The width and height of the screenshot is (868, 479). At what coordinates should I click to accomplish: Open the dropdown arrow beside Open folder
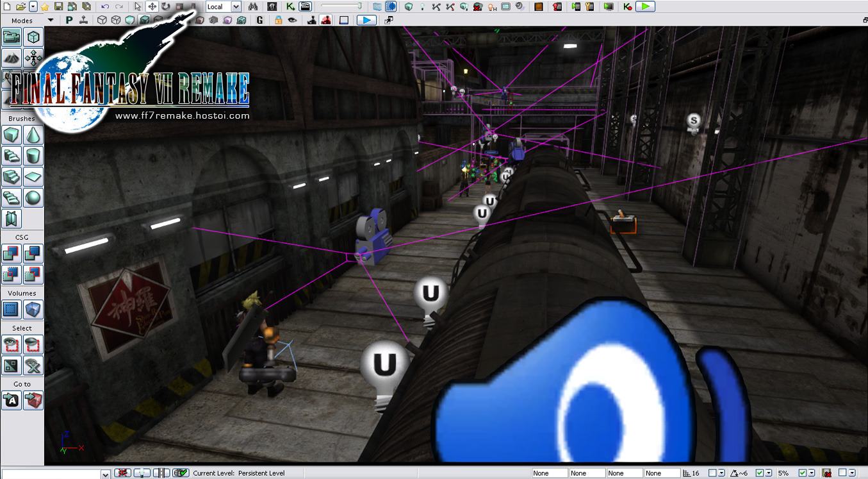tap(33, 7)
